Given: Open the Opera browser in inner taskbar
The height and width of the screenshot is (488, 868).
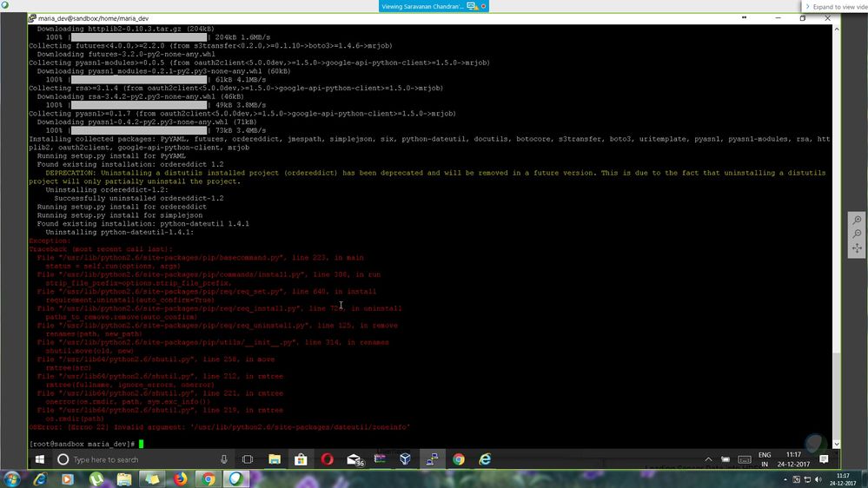Looking at the screenshot, I should pos(328,459).
